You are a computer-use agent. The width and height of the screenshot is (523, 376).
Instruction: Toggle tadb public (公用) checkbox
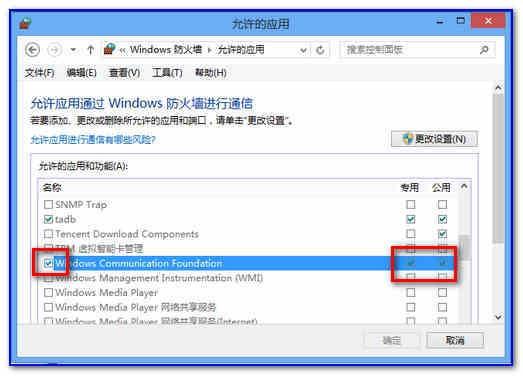[443, 219]
